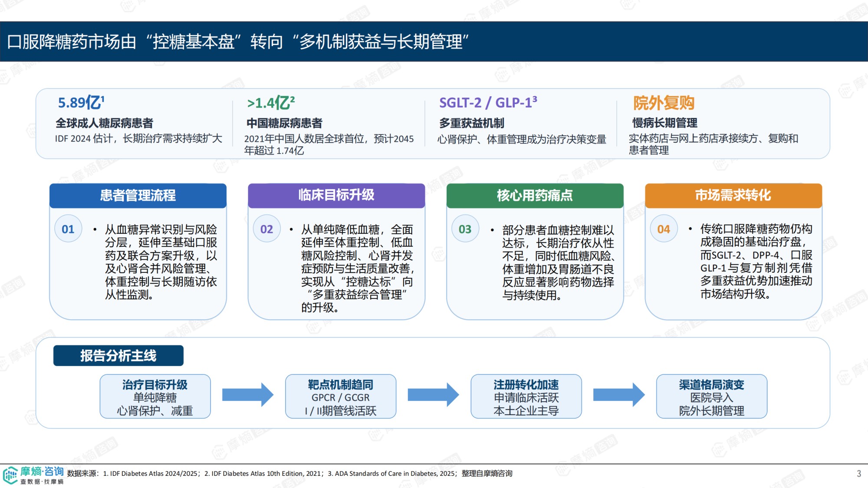Click the 中国糖尿病患者 subtitle
The height and width of the screenshot is (488, 868).
point(284,123)
